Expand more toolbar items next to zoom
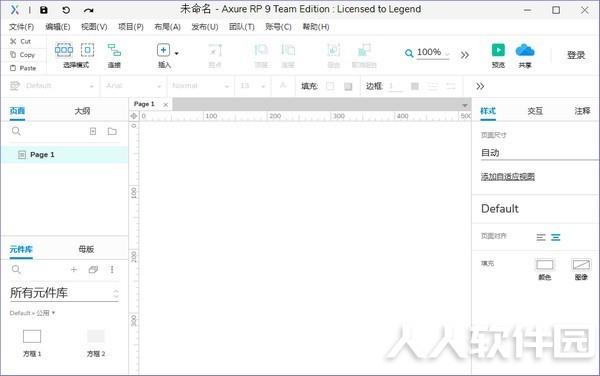 pos(465,55)
